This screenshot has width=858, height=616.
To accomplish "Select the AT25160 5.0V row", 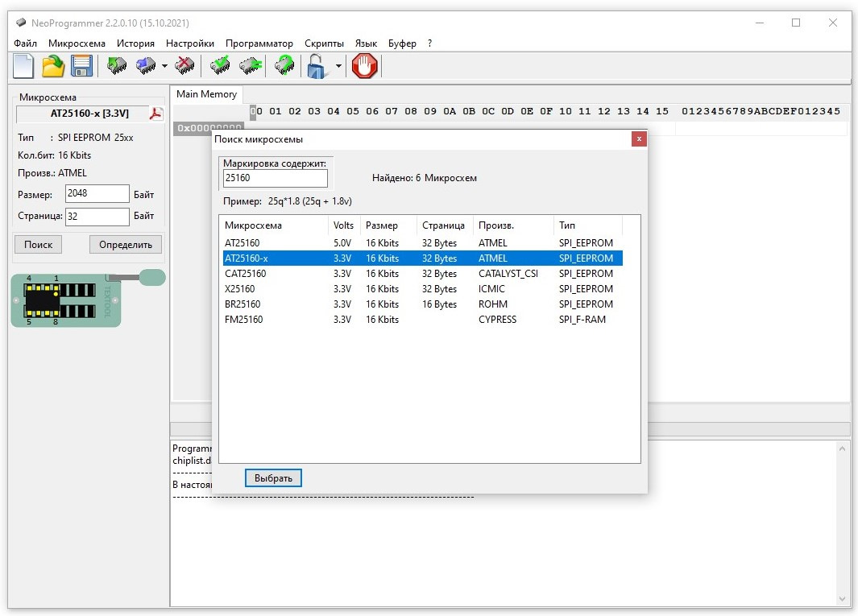I will 422,243.
